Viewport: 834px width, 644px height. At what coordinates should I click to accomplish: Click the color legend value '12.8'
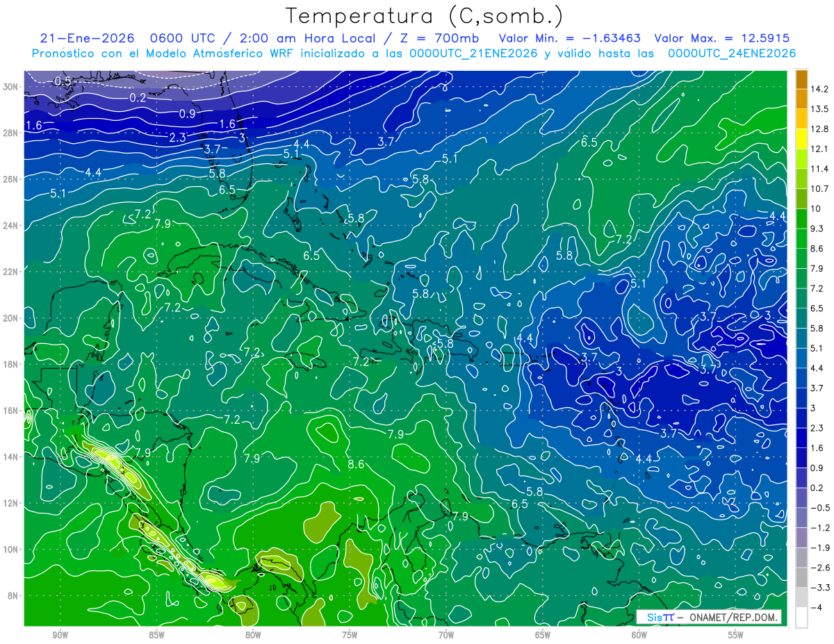(x=819, y=129)
